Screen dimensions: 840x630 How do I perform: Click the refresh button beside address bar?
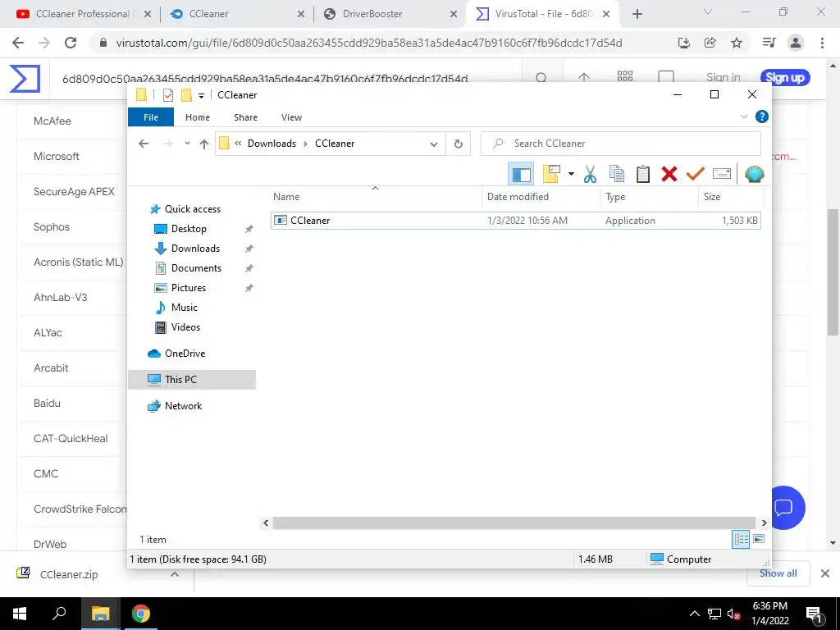pos(458,144)
